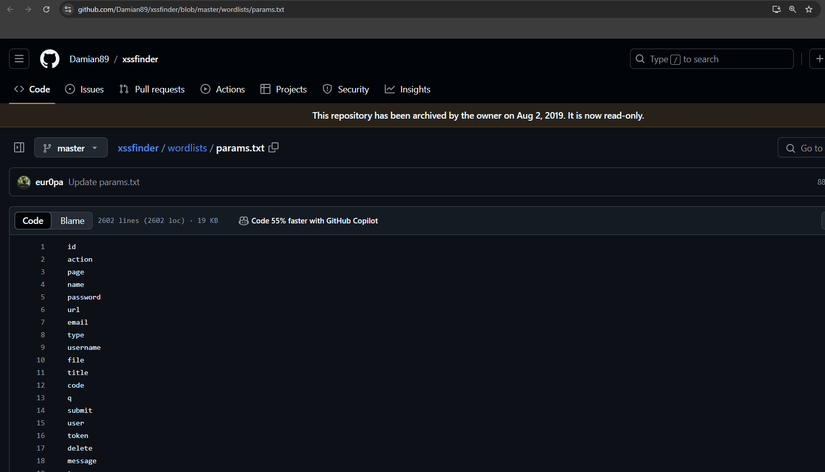This screenshot has width=825, height=472.
Task: Click the plus create-new button
Action: coord(818,59)
